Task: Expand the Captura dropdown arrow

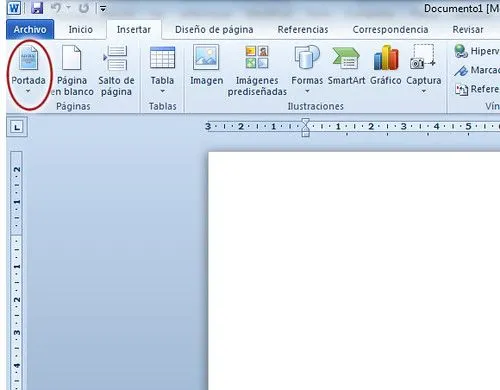Action: [x=423, y=91]
